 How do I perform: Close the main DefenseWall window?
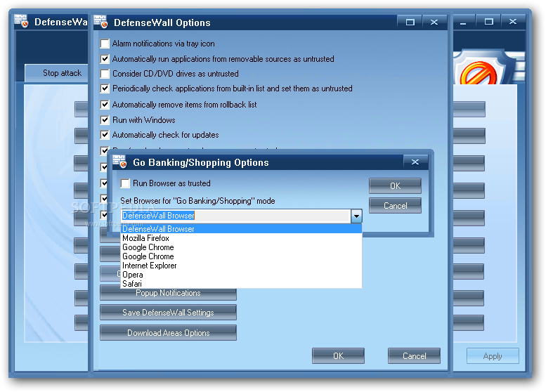coord(513,22)
